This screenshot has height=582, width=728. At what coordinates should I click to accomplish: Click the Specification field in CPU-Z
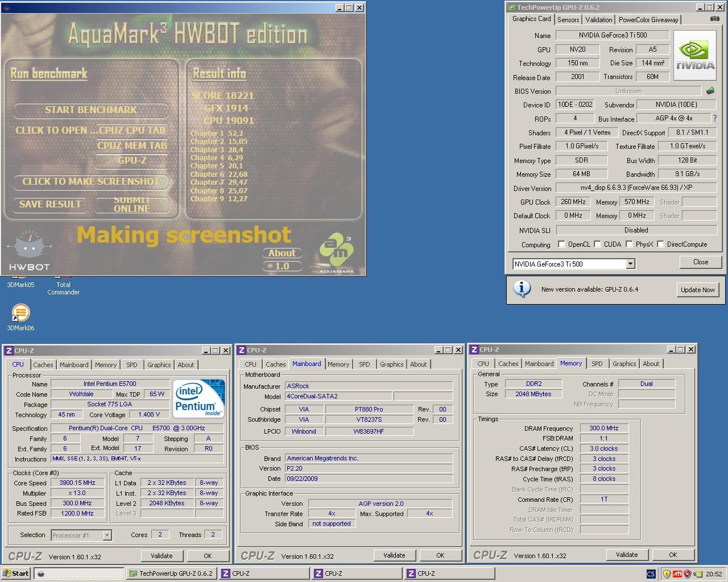[138, 428]
